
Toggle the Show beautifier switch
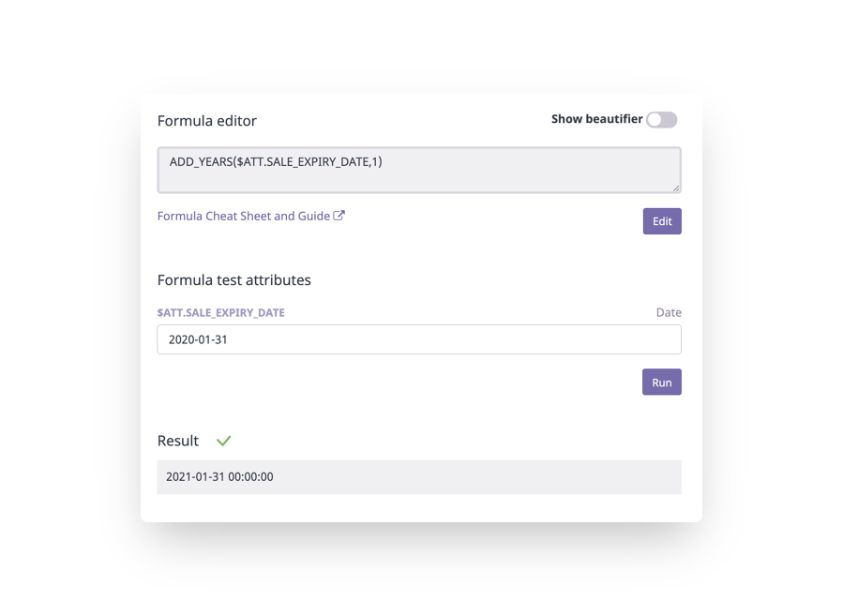coord(661,119)
